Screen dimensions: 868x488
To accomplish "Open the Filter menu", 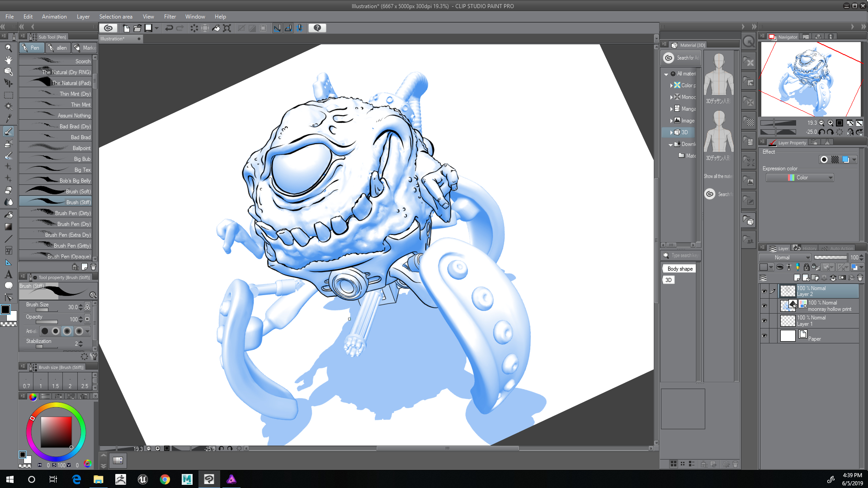I will point(170,17).
